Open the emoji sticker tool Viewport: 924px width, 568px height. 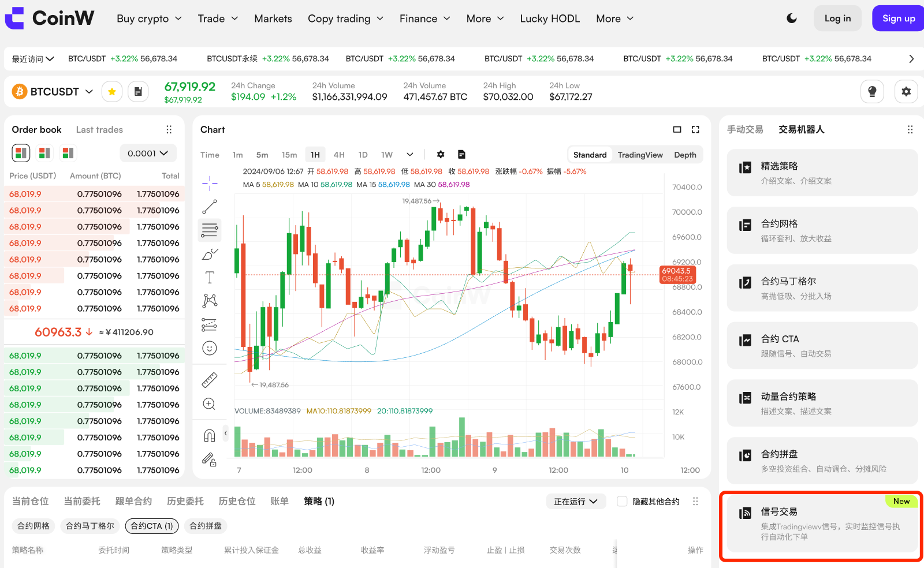pyautogui.click(x=210, y=348)
